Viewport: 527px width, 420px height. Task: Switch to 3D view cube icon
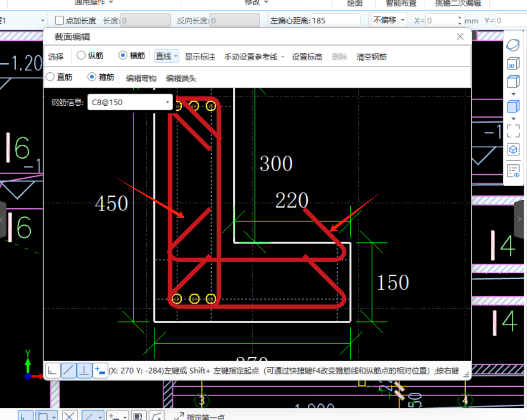[x=513, y=63]
